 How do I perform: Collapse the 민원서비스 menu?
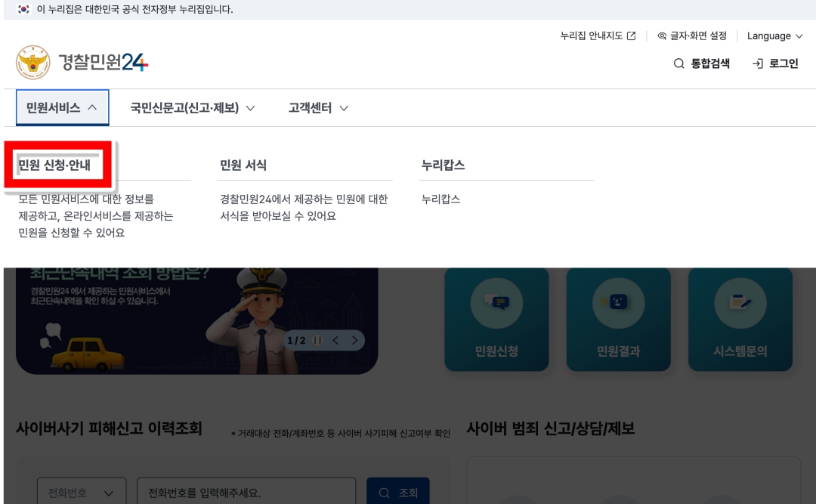pos(63,108)
